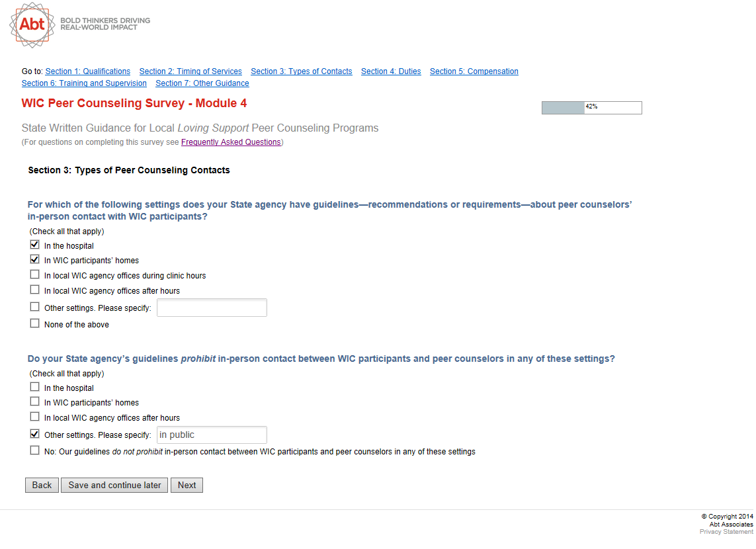Screen dimensions: 756x549
Task: Click the 42% survey progress bar
Action: tap(591, 108)
